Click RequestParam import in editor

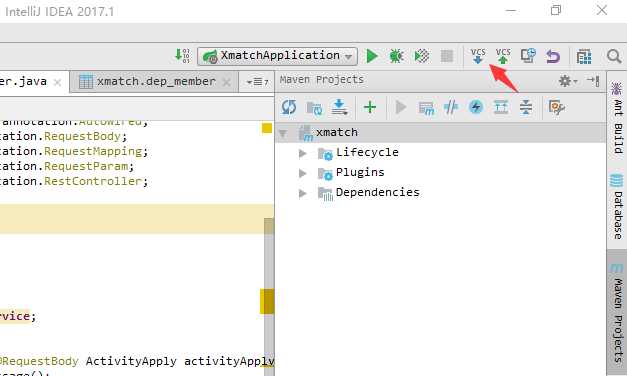coord(86,166)
